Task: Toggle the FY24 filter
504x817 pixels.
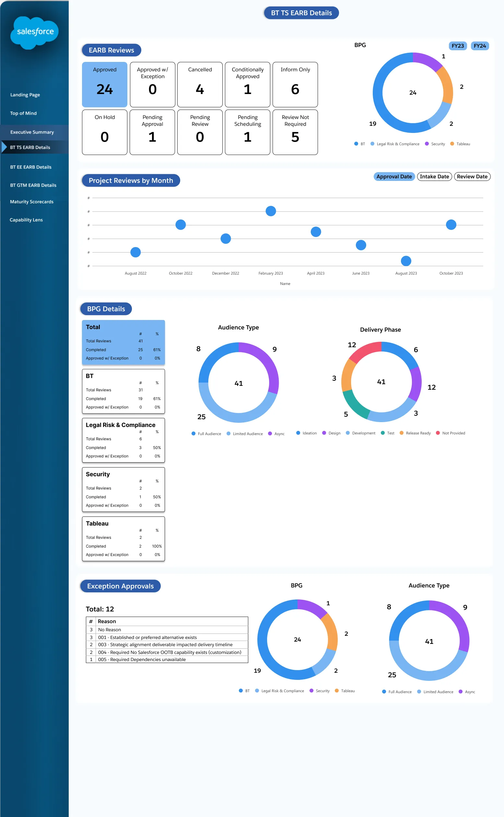Action: 479,46
